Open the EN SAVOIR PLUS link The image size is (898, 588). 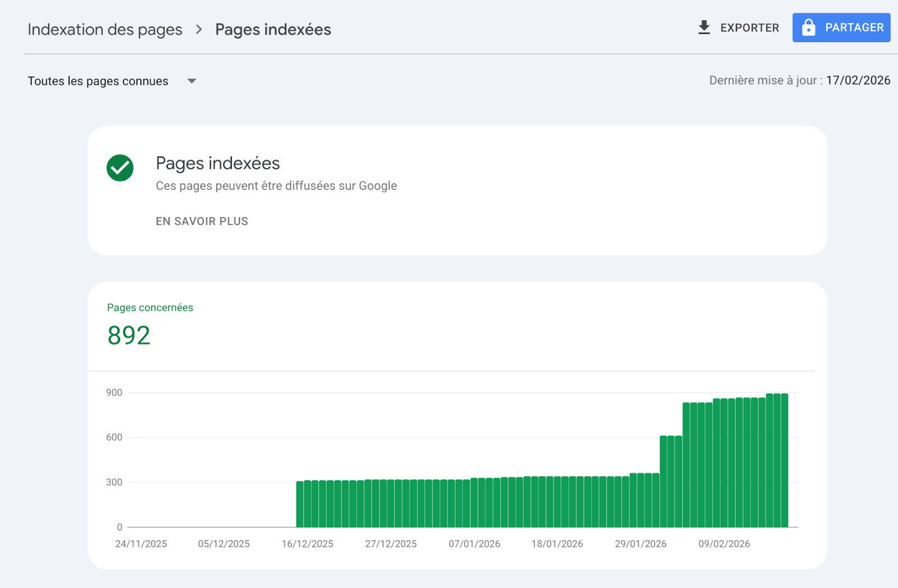click(201, 221)
